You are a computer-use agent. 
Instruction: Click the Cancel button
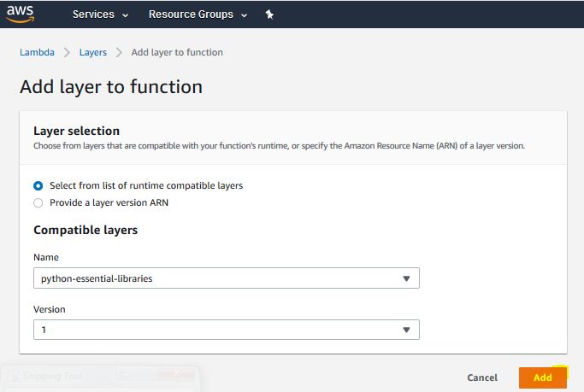[482, 377]
